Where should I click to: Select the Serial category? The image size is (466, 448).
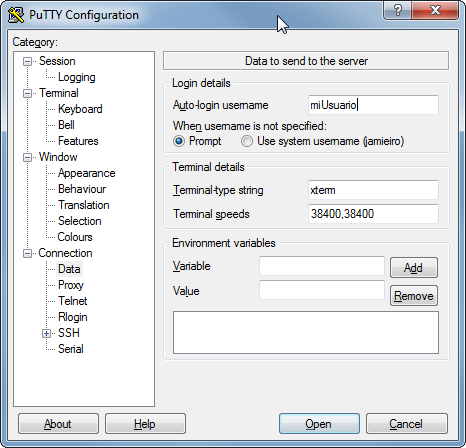[x=71, y=349]
